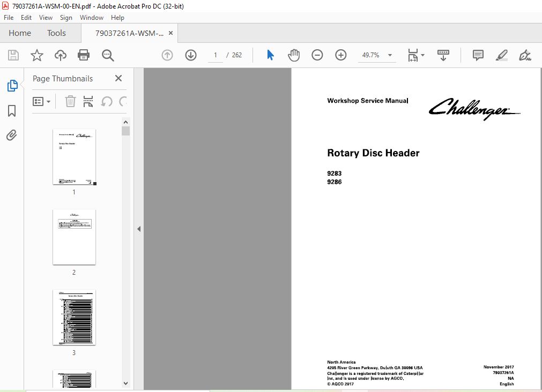542x392 pixels.
Task: Click the thumbnails scrollbar down arrow
Action: pyautogui.click(x=125, y=383)
